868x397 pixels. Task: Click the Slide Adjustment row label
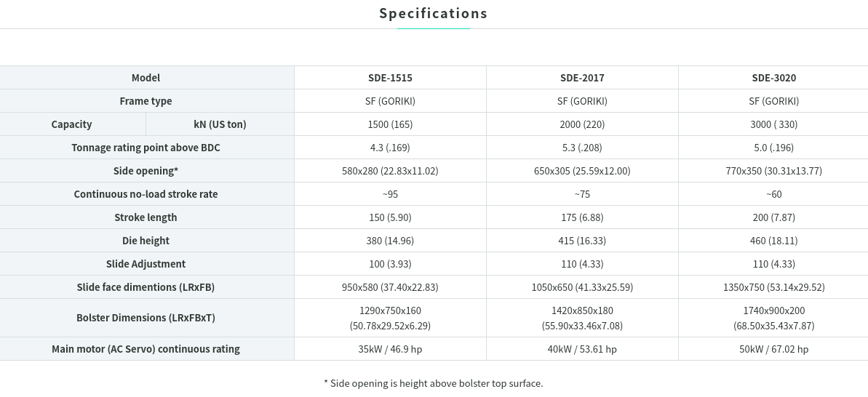[146, 264]
